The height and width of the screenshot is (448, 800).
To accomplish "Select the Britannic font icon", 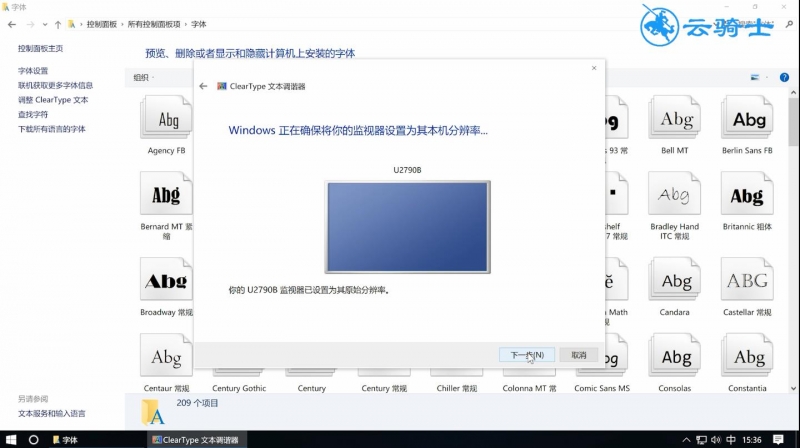I will click(x=747, y=193).
